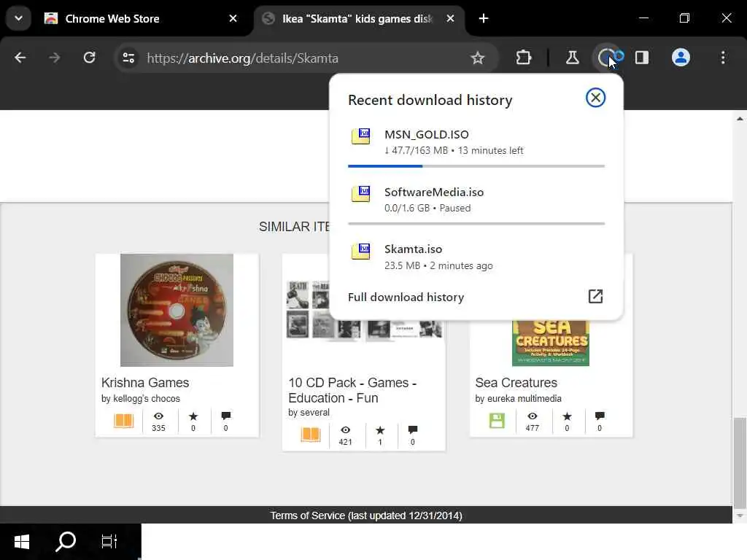Viewport: 747px width, 560px height.
Task: Click the page scrollbar up arrow
Action: pyautogui.click(x=740, y=119)
